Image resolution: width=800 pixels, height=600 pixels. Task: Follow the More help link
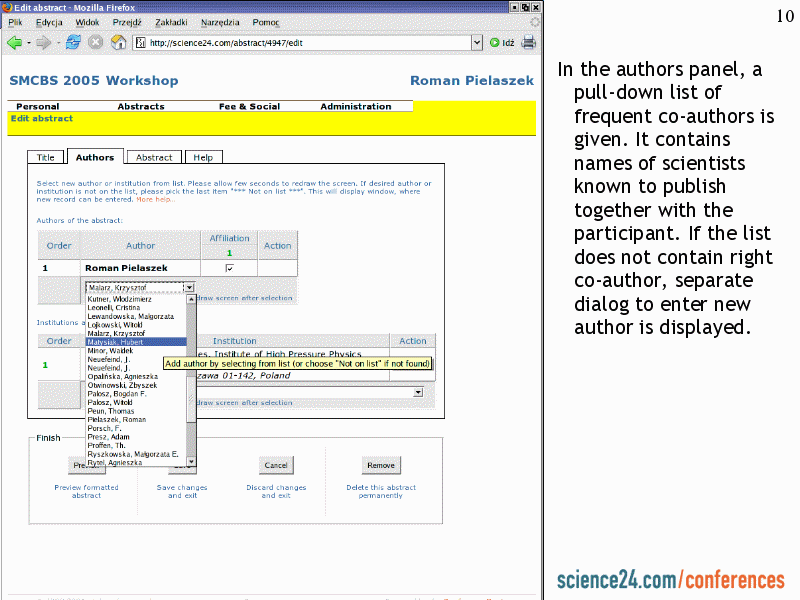pos(154,199)
